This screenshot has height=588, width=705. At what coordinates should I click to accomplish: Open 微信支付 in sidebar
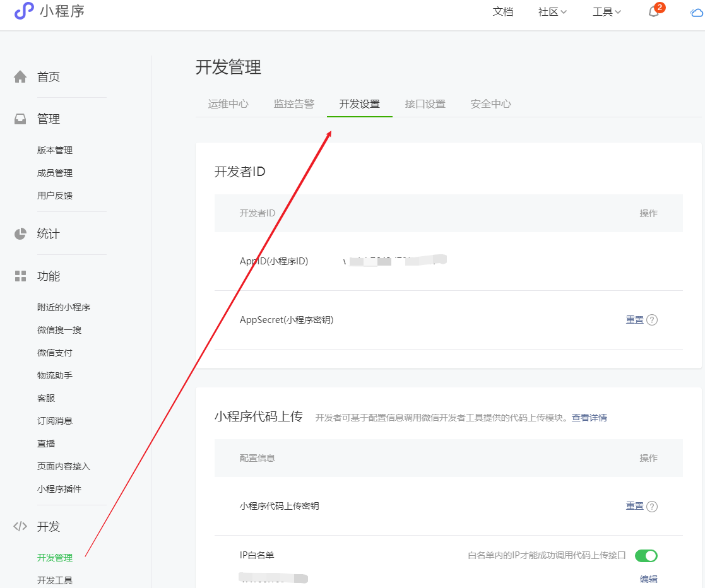click(x=55, y=353)
